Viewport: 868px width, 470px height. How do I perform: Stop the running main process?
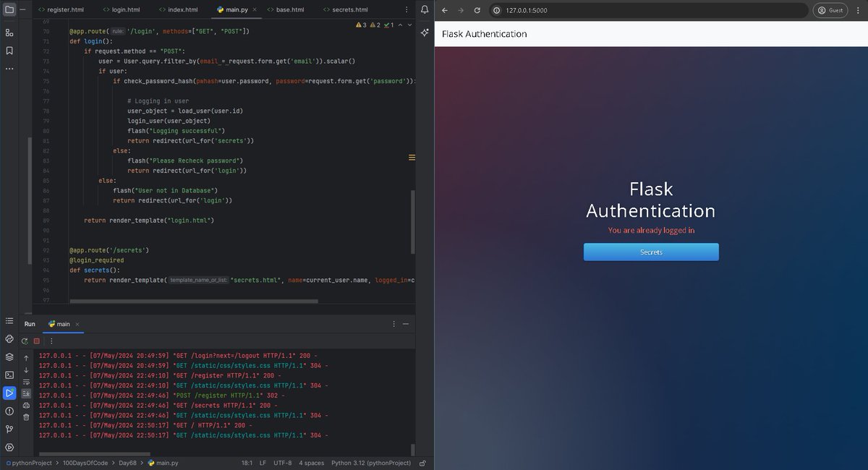(37, 341)
